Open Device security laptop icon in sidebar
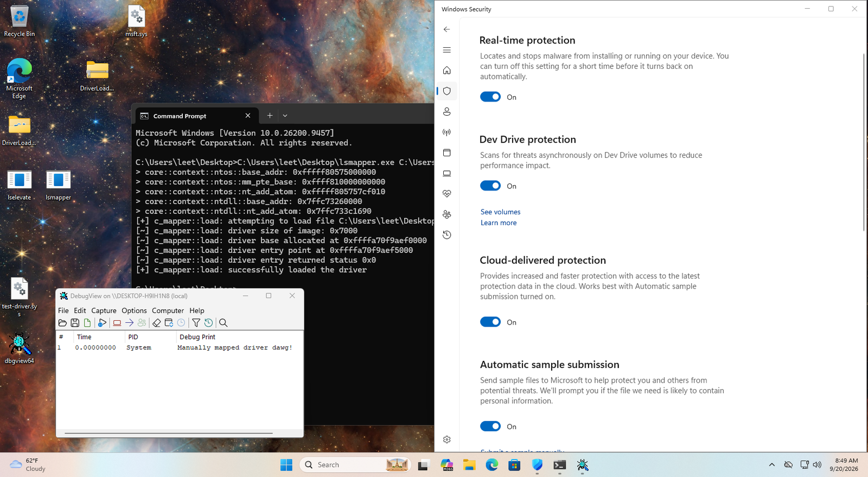Screen dimensions: 868x477 coord(447,174)
